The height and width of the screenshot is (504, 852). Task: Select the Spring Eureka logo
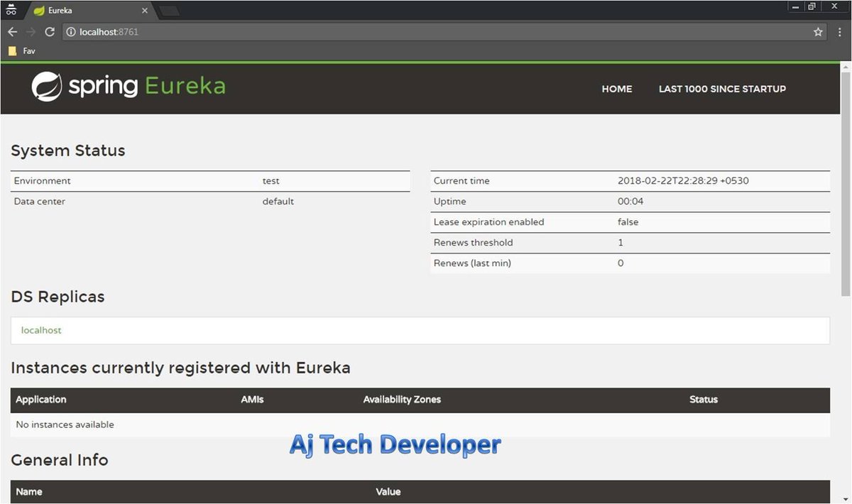pos(128,85)
